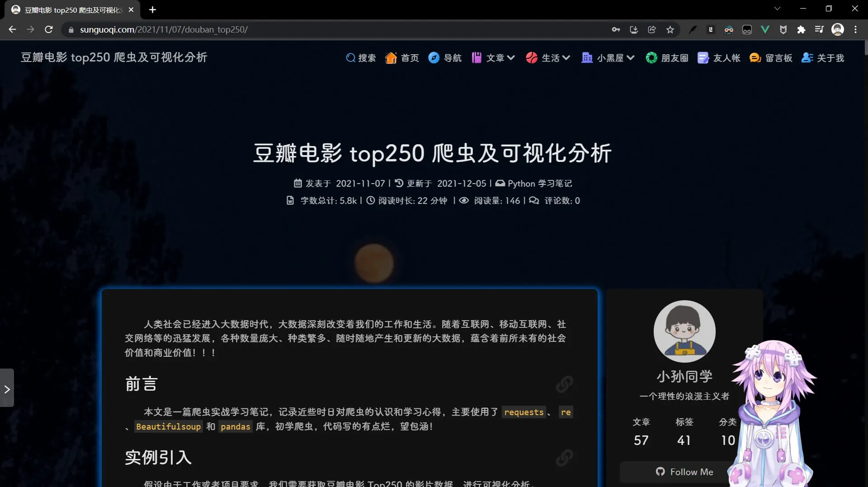Click the anchor link icon beside 前言
The height and width of the screenshot is (487, 868).
564,384
